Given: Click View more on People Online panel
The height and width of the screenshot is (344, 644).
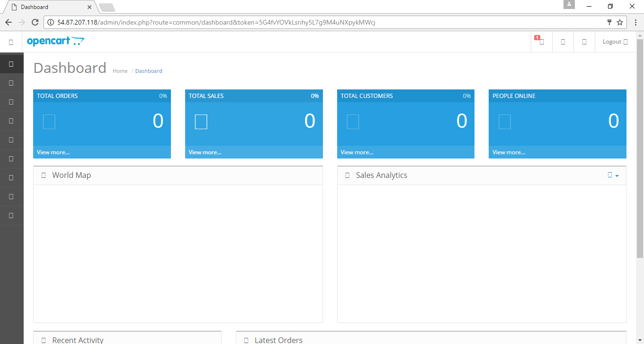Looking at the screenshot, I should pyautogui.click(x=509, y=152).
